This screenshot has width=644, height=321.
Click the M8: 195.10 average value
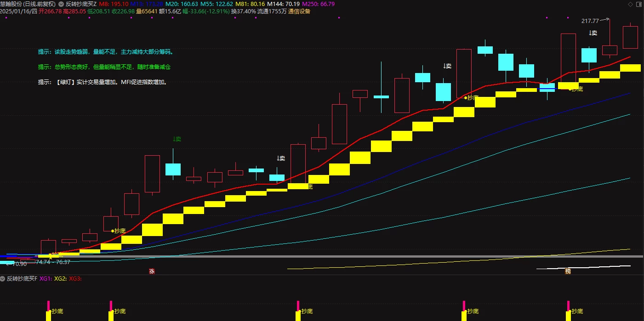point(114,4)
